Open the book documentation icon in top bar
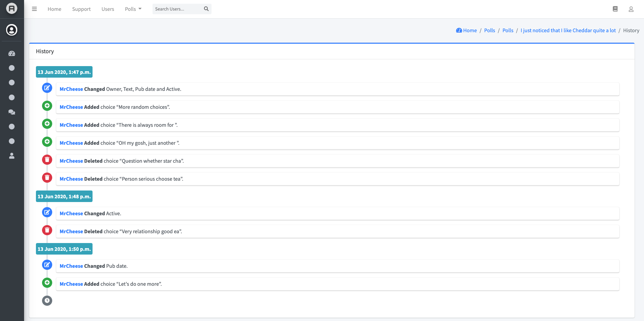Viewport: 644px width, 321px height. pos(615,9)
